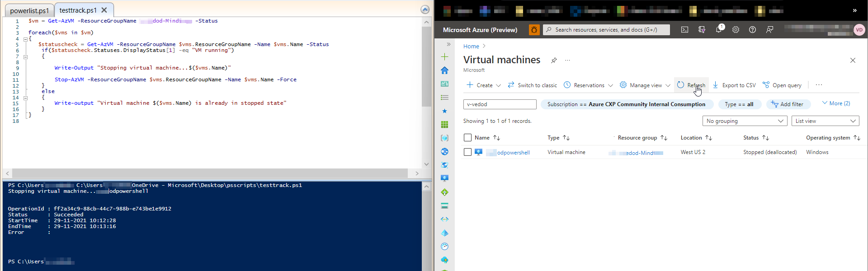The image size is (868, 271).
Task: Check the odpowershell VM row checkbox
Action: (x=467, y=152)
